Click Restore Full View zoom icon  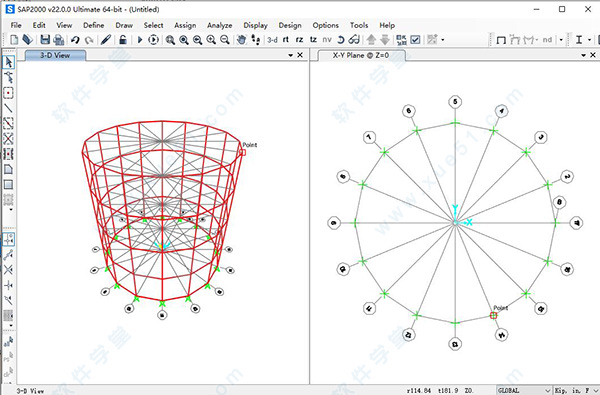[184, 39]
